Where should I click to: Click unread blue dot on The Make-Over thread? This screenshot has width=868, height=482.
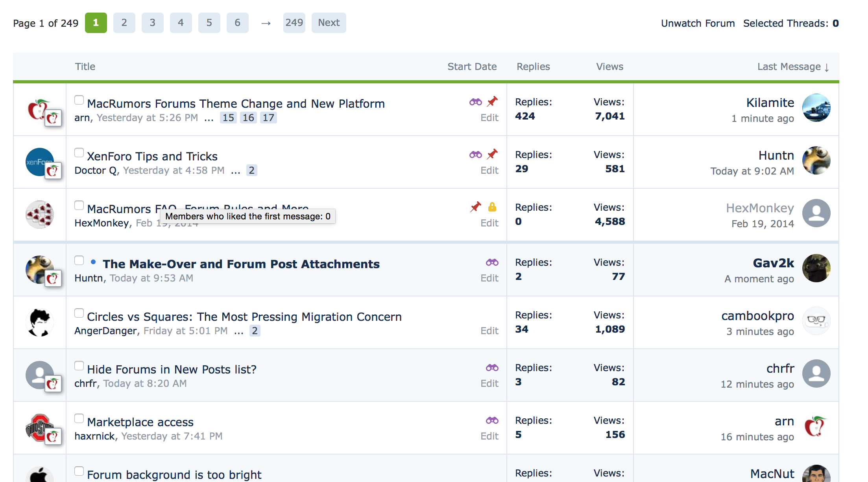(93, 262)
